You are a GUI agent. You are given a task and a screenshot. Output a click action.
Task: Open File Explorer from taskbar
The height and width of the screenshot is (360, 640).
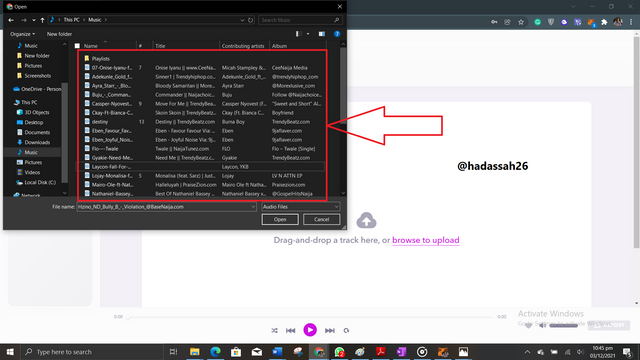[x=195, y=352]
